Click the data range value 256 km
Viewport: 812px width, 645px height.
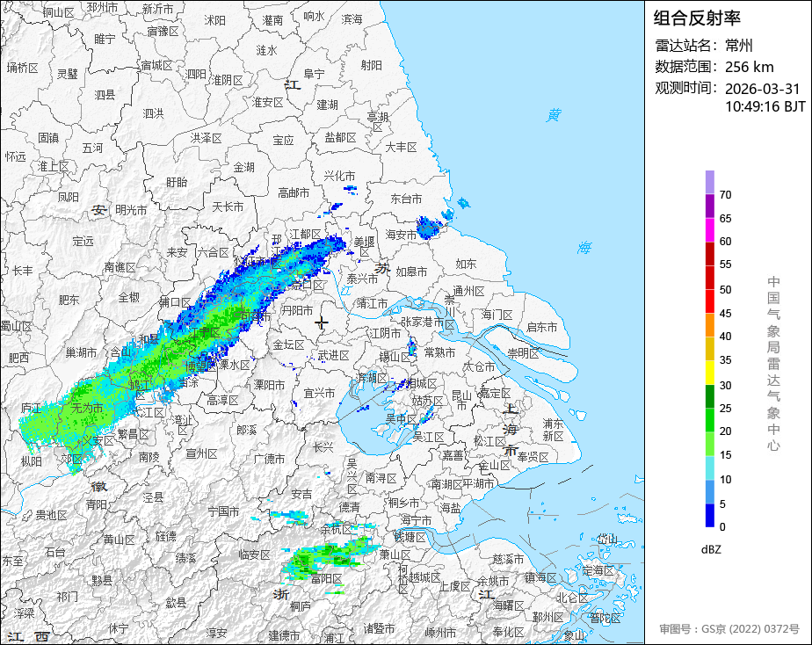pyautogui.click(x=750, y=67)
